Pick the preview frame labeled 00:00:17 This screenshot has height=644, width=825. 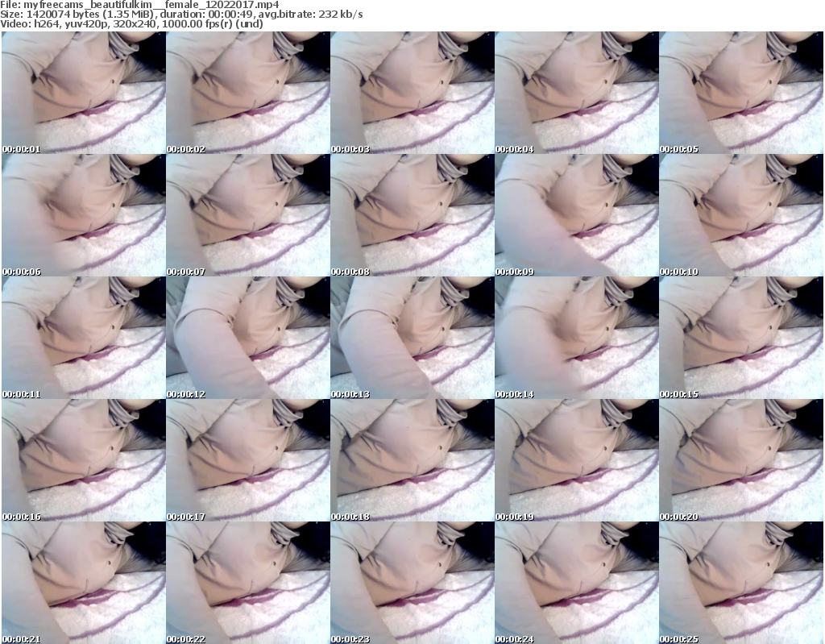(x=248, y=461)
